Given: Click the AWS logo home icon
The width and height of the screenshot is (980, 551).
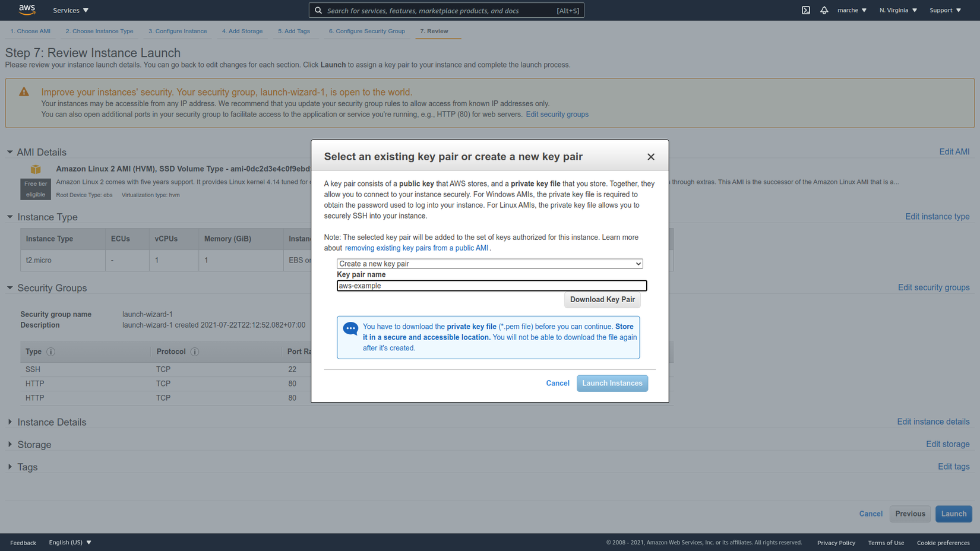Looking at the screenshot, I should [27, 9].
